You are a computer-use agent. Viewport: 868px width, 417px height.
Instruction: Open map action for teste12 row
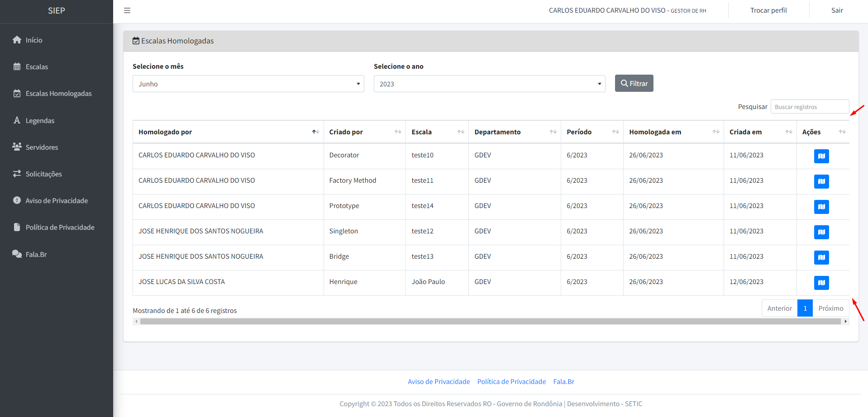click(x=821, y=232)
